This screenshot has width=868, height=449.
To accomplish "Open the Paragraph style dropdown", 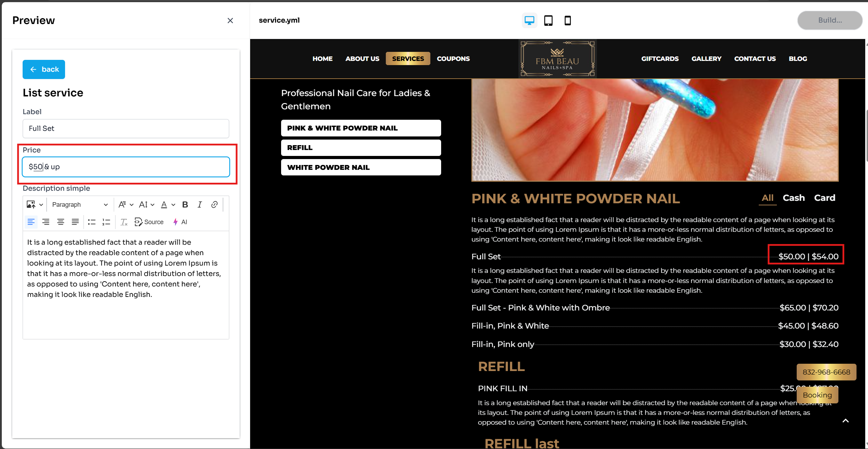I will click(80, 205).
